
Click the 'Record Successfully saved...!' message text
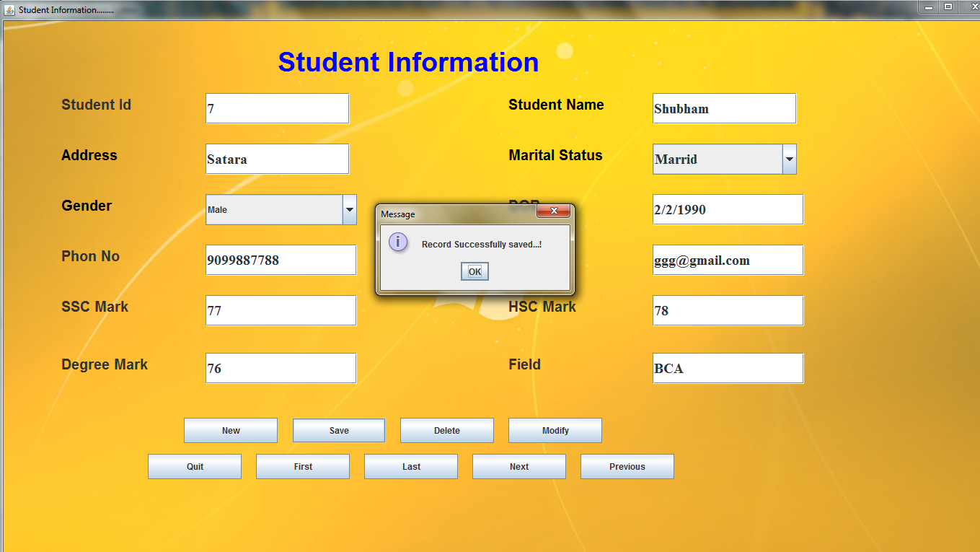click(482, 245)
